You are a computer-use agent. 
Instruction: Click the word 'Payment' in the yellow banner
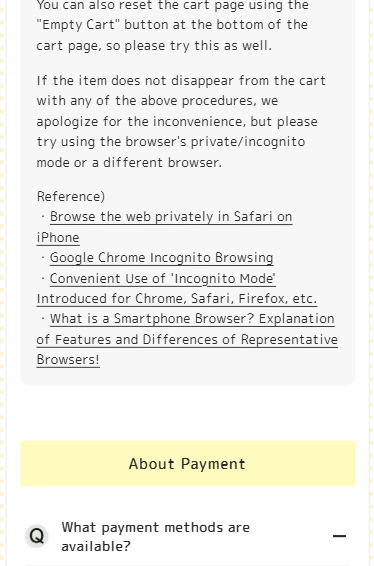click(x=213, y=464)
